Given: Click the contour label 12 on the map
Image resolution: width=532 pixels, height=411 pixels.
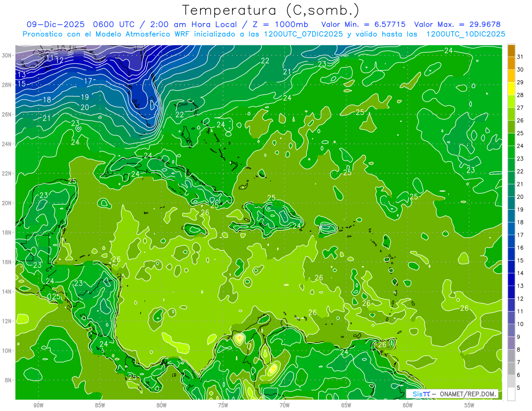Looking at the screenshot, I should coord(60,60).
